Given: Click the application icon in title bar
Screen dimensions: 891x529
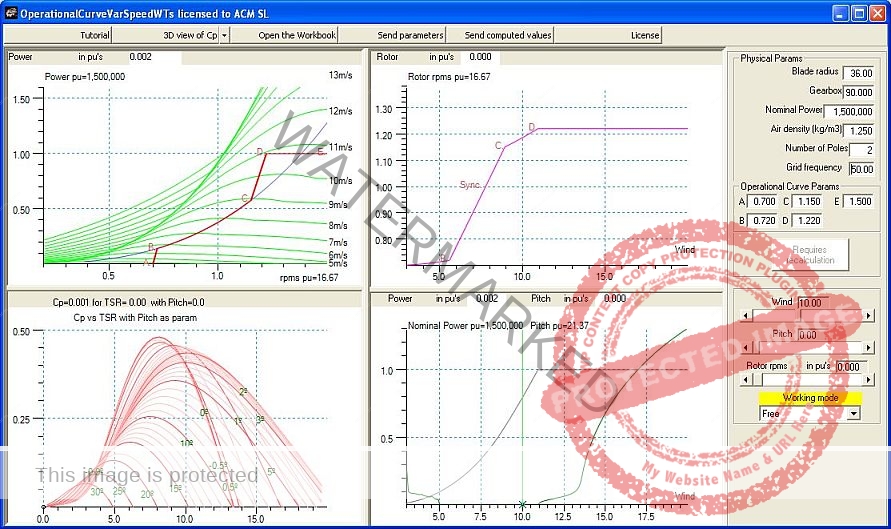Looking at the screenshot, I should pyautogui.click(x=11, y=13).
